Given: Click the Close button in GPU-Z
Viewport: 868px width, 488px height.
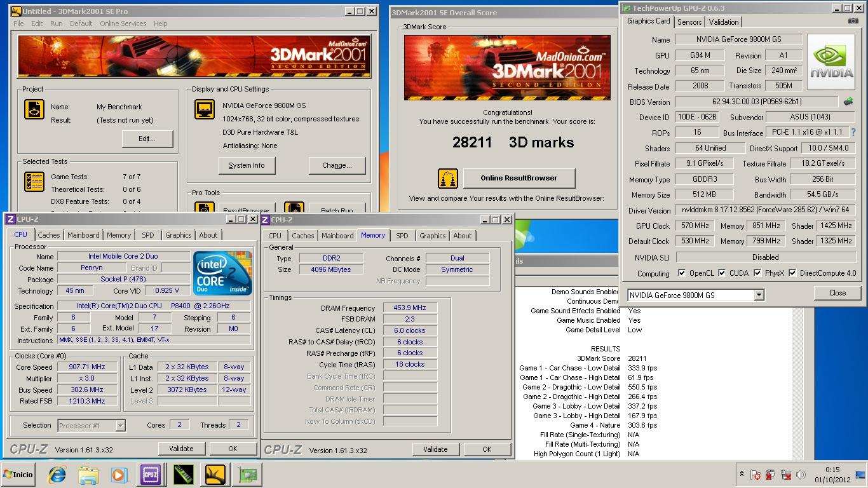Looking at the screenshot, I should tap(837, 293).
